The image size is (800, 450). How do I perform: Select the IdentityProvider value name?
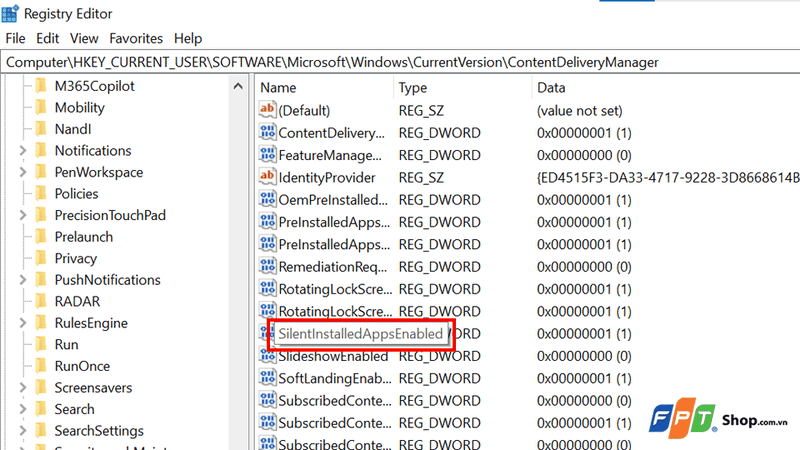327,178
